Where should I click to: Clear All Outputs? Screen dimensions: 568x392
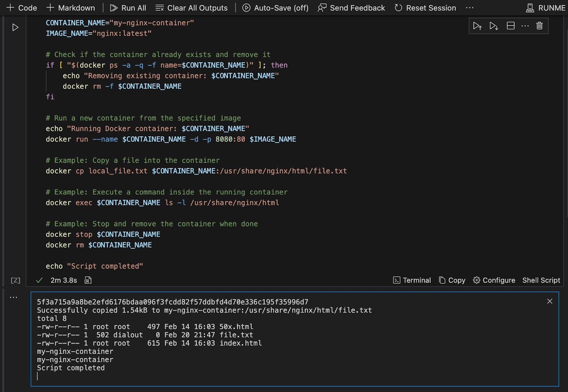192,7
